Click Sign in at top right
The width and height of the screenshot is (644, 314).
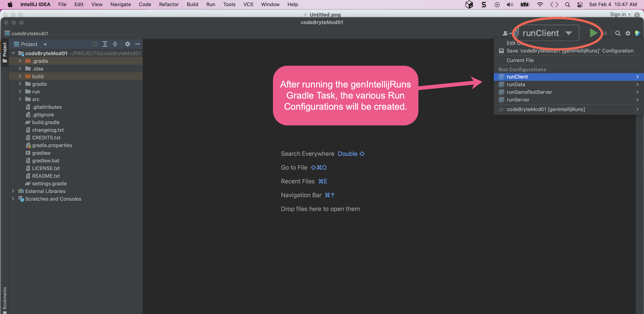coord(618,15)
